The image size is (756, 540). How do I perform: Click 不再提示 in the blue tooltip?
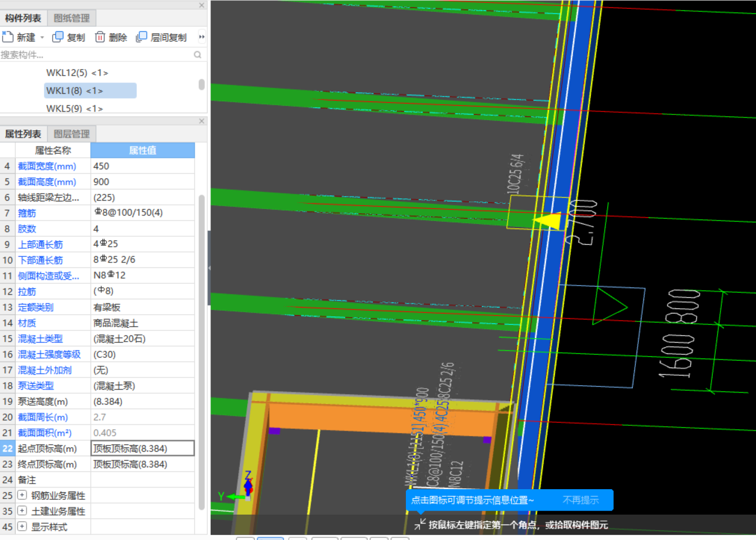(581, 500)
